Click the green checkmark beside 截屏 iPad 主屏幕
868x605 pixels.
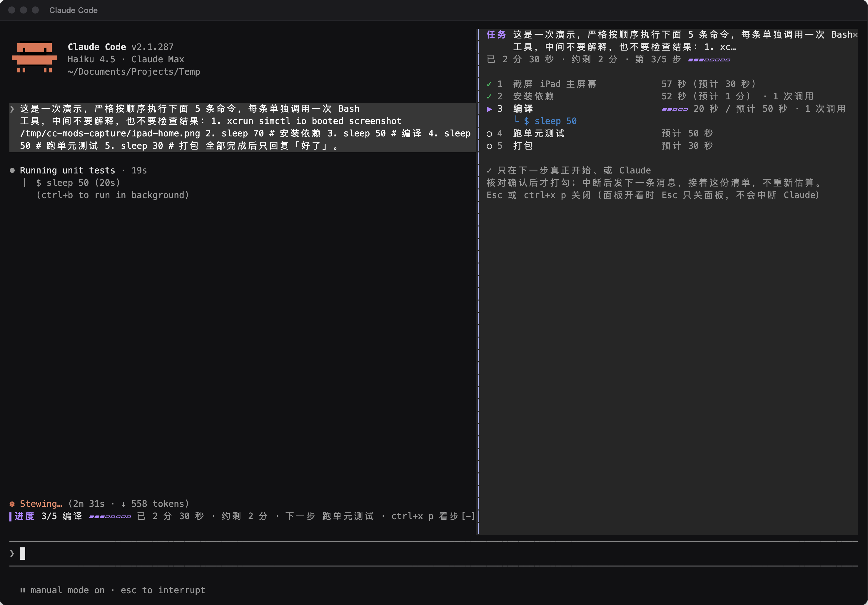(489, 84)
